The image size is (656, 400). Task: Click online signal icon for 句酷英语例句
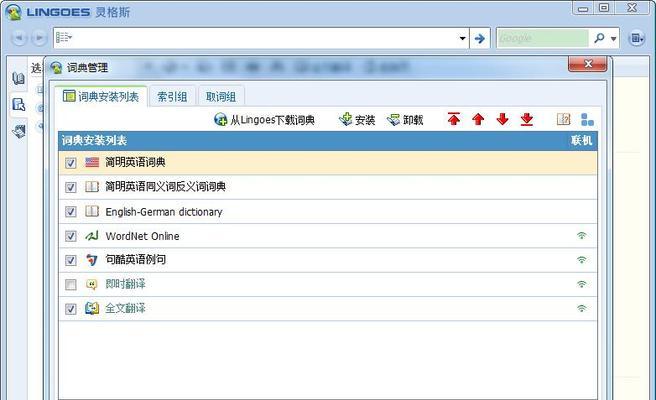click(x=582, y=259)
